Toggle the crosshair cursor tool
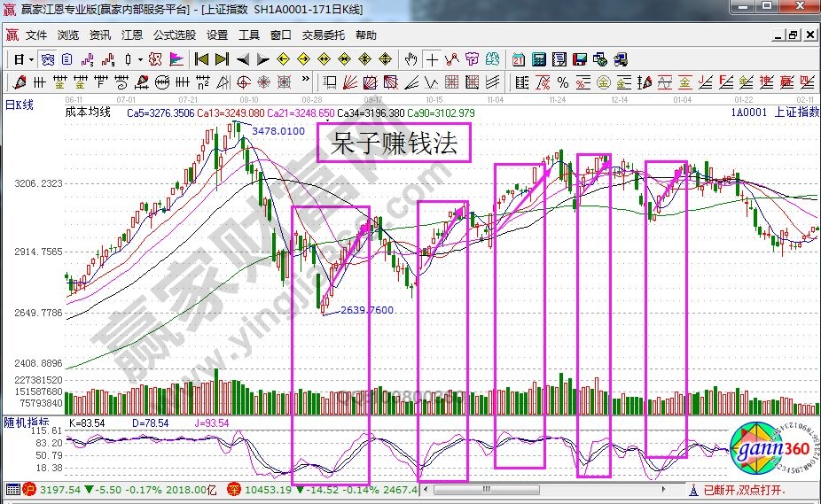Screen dimensions: 821x504 click(432, 59)
